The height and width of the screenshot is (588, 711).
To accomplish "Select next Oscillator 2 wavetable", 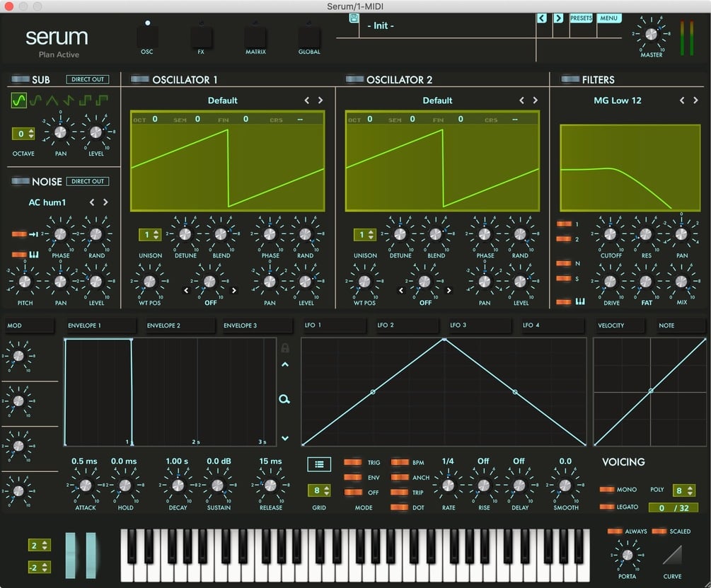I will pyautogui.click(x=536, y=100).
